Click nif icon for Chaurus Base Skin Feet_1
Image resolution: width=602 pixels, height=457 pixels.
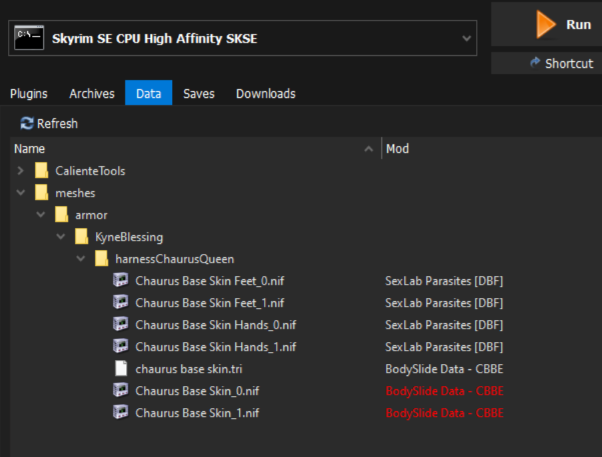[x=121, y=302]
